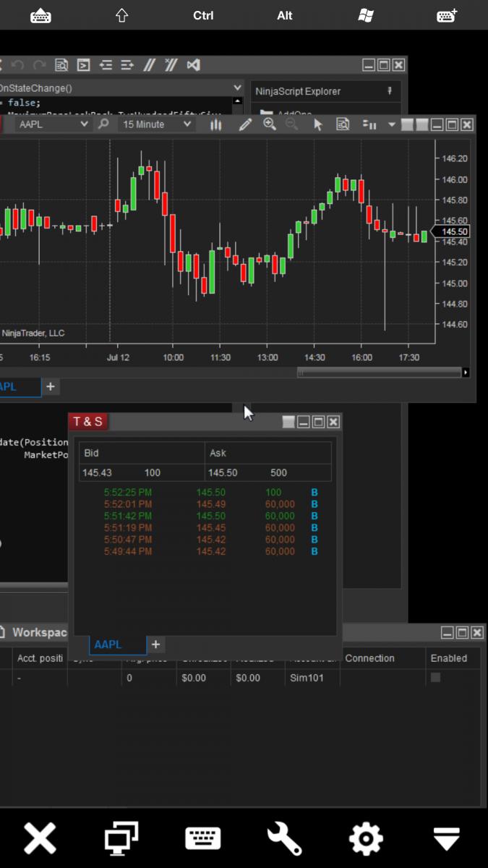
Task: Open settings gear in bottom bar
Action: (366, 839)
